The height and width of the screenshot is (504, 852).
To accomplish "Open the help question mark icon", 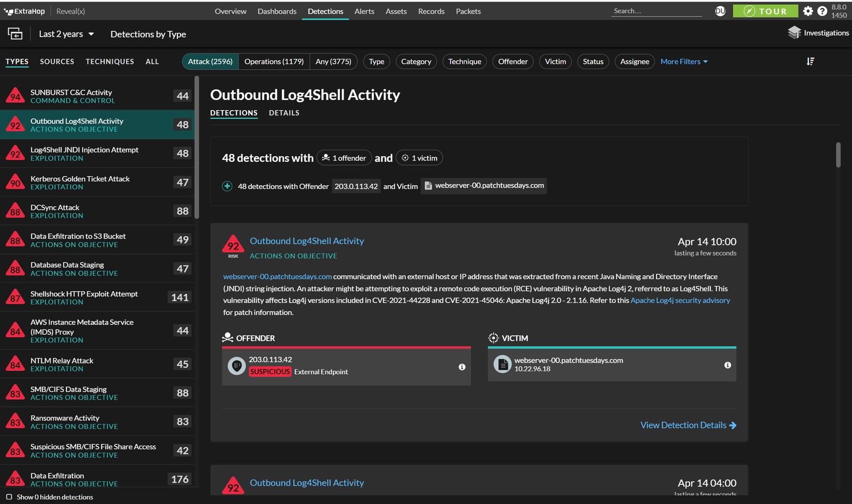I will [822, 11].
